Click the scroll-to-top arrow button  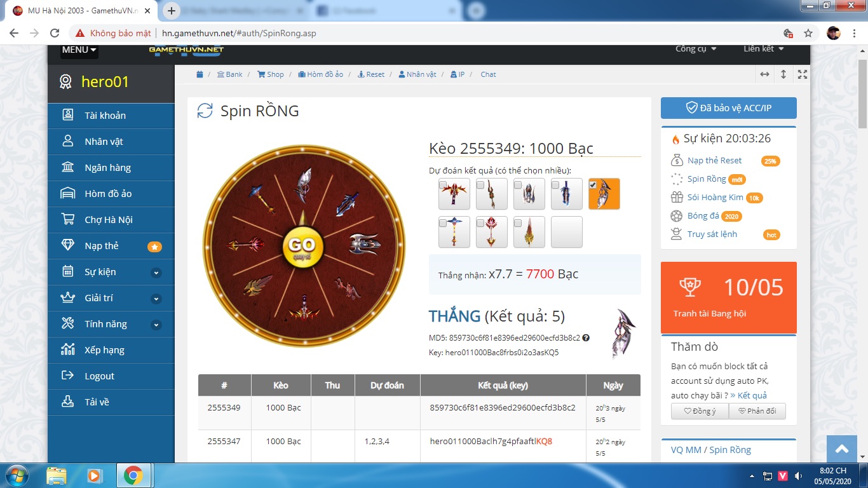[x=842, y=449]
